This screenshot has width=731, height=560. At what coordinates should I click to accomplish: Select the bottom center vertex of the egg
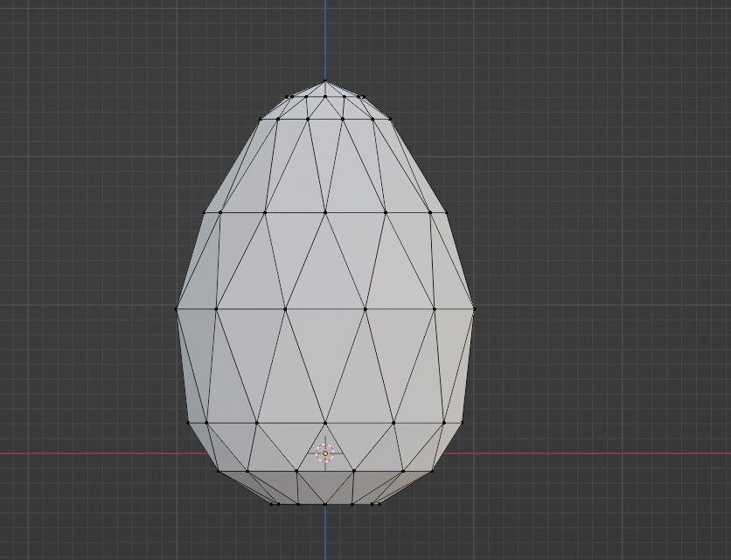325,504
